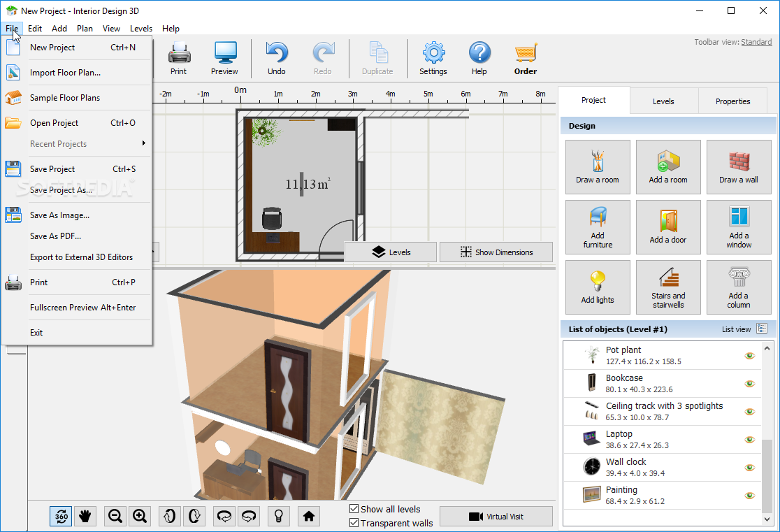780x532 pixels.
Task: Choose Print entry in File menu
Action: point(77,282)
